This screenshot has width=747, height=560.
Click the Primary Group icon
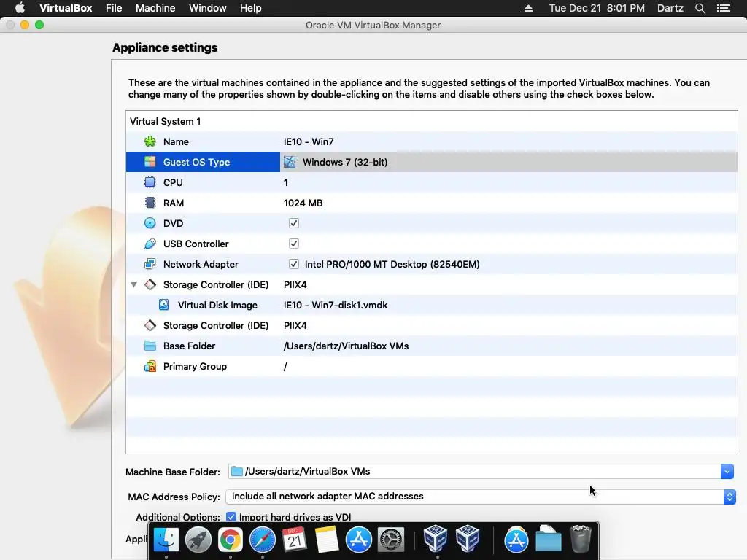point(150,366)
